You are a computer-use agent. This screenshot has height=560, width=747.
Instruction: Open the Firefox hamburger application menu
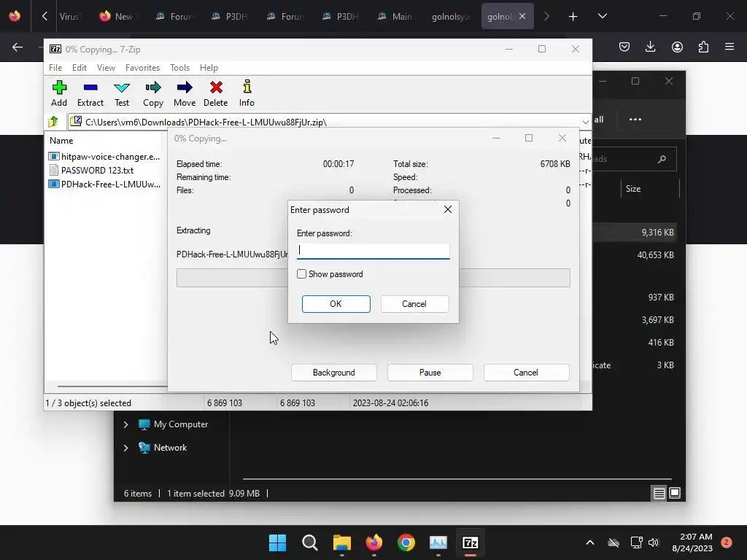pyautogui.click(x=729, y=47)
